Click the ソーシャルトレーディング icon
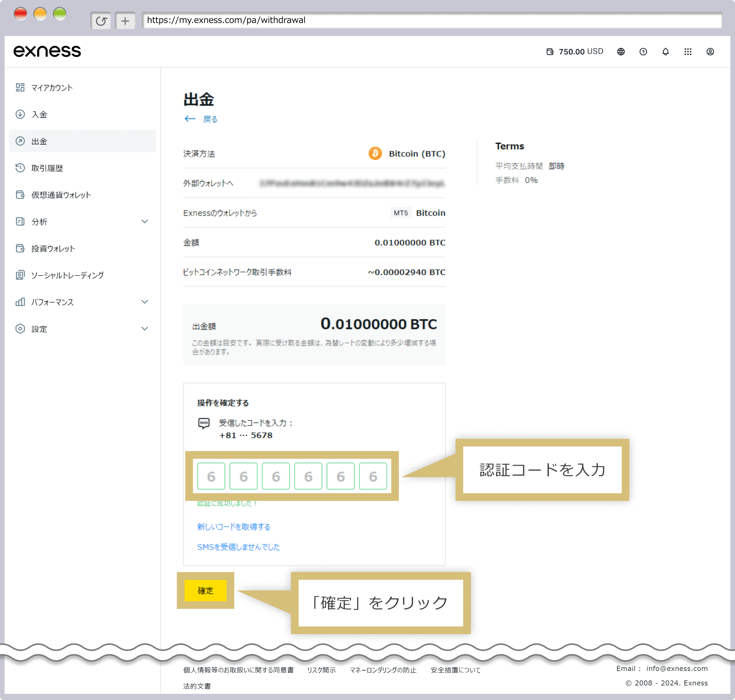Image resolution: width=735 pixels, height=700 pixels. click(x=20, y=275)
